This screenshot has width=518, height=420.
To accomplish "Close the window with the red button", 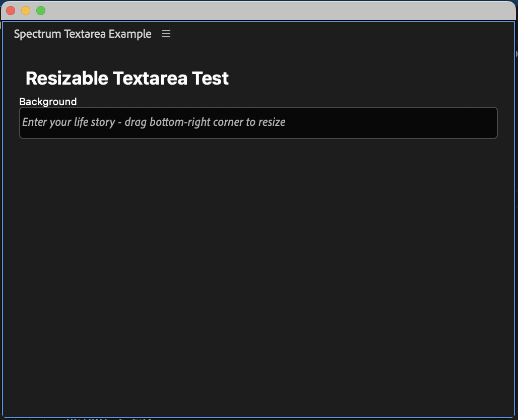I will tap(11, 11).
